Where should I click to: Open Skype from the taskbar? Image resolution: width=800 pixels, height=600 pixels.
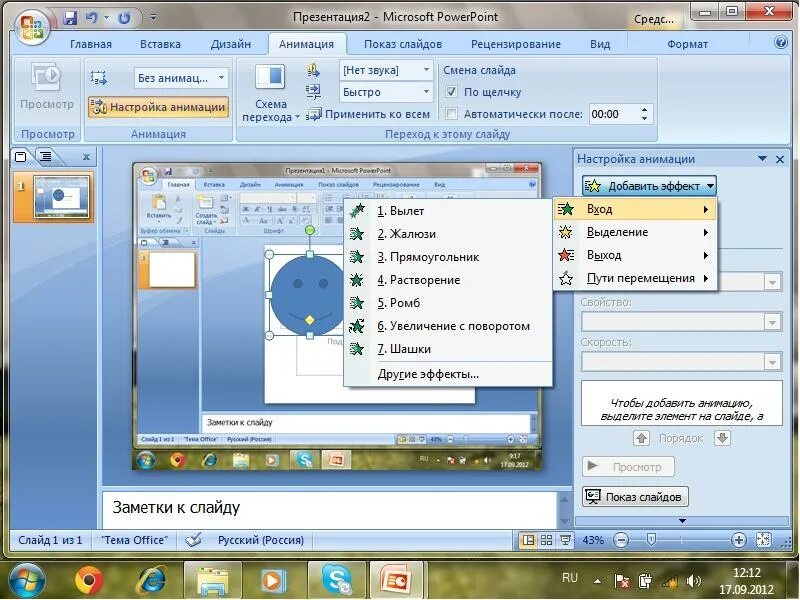pos(337,581)
